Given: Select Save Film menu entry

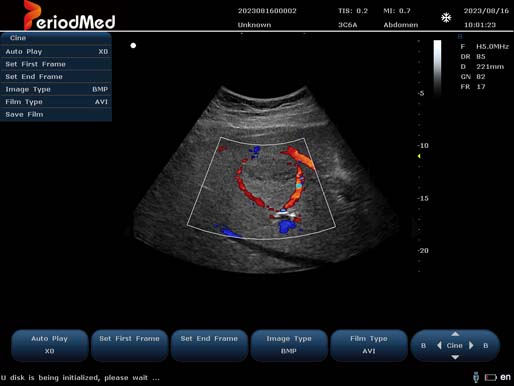Looking at the screenshot, I should [x=56, y=114].
